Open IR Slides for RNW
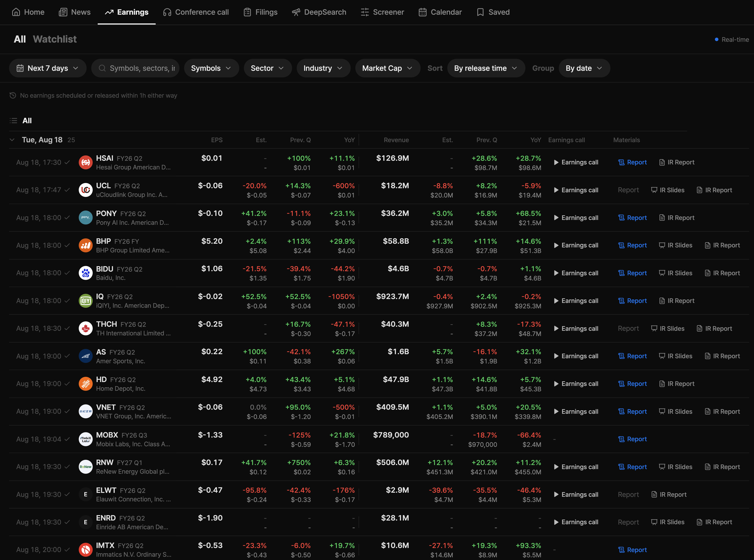 pos(675,467)
